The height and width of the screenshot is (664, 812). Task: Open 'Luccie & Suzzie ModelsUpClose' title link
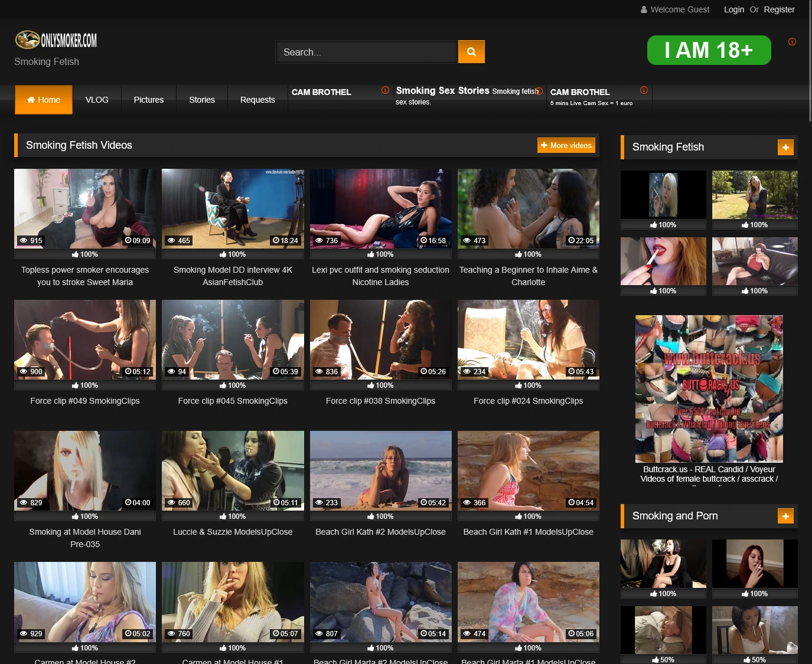click(x=233, y=532)
